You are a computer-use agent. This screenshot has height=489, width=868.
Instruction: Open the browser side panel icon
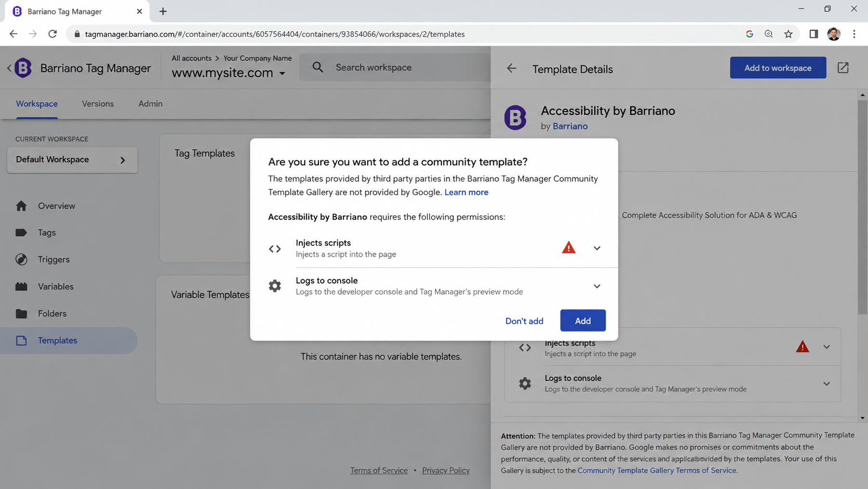pyautogui.click(x=813, y=34)
